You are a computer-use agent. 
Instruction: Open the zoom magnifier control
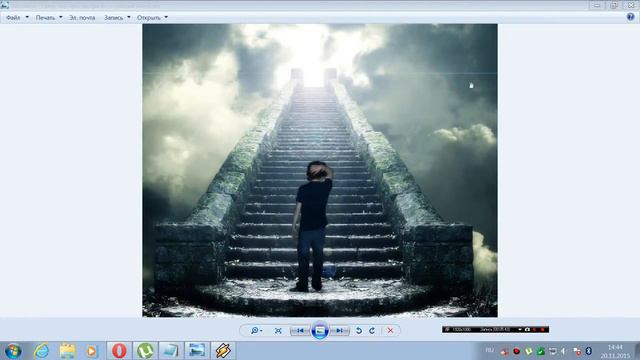pyautogui.click(x=256, y=331)
